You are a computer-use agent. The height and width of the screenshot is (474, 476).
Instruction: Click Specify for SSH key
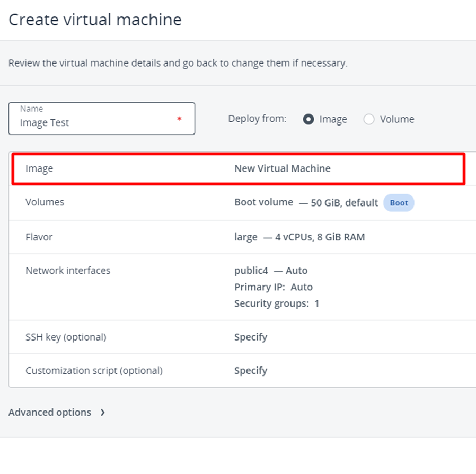[251, 337]
